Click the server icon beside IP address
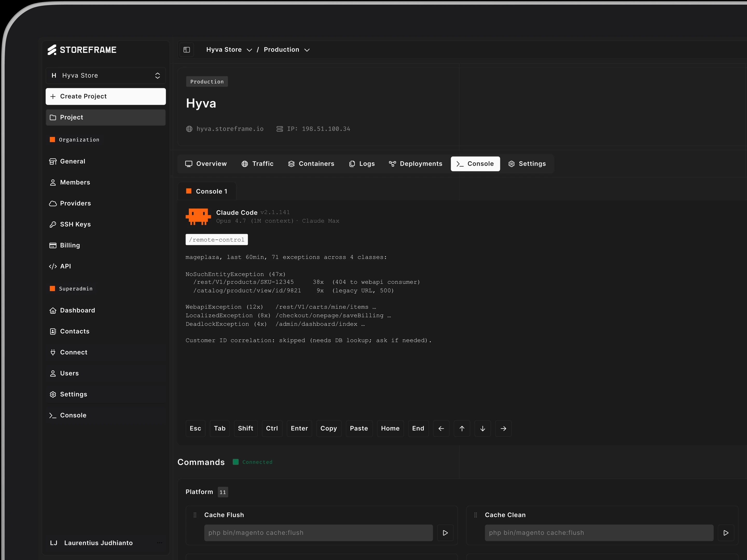747x560 pixels. (x=280, y=129)
